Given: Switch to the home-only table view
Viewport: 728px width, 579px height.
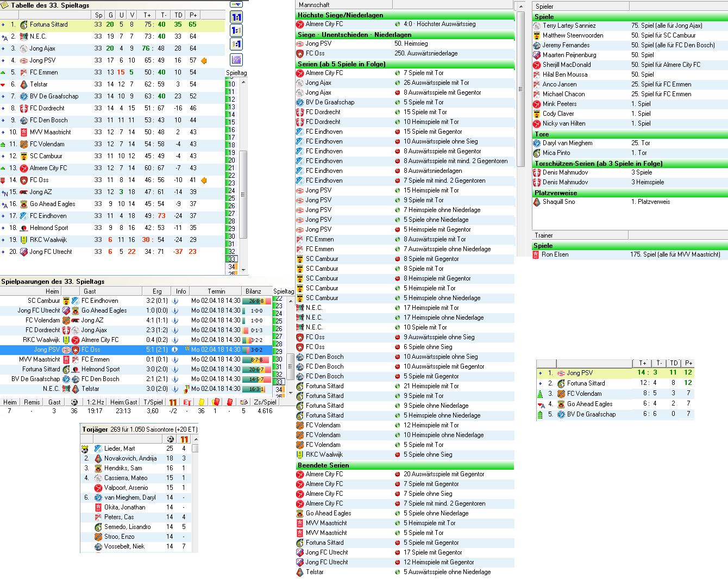Looking at the screenshot, I should click(236, 30).
